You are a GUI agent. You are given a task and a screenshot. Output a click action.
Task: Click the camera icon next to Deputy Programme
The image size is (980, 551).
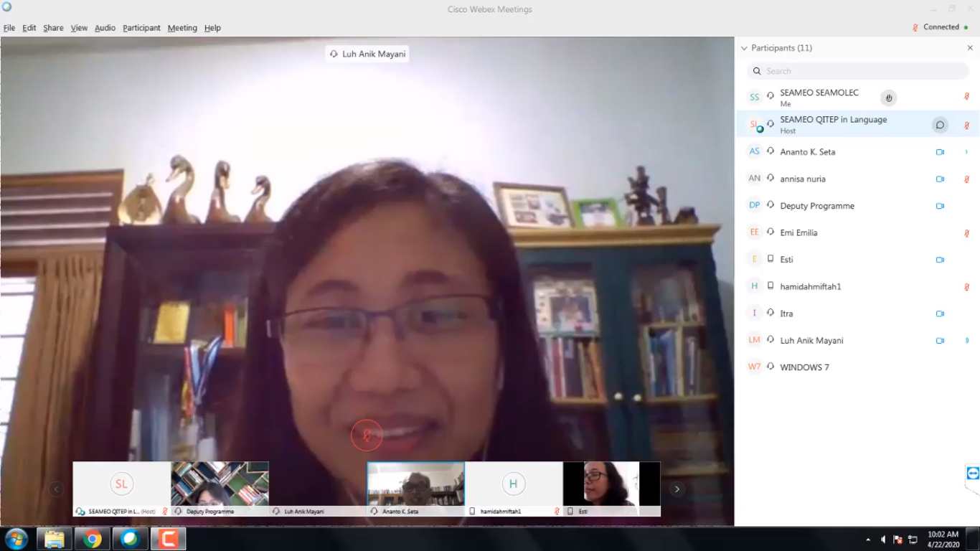point(940,206)
